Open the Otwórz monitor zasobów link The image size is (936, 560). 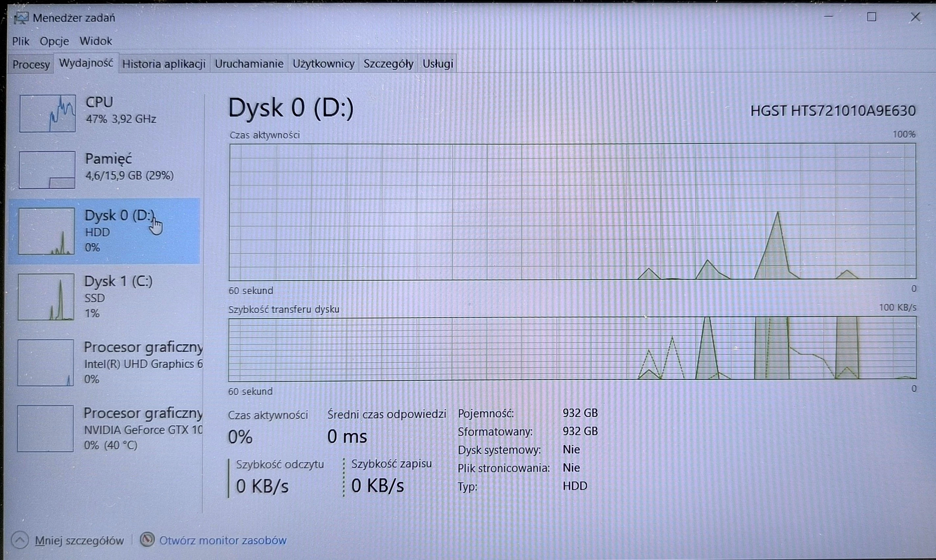(x=223, y=540)
